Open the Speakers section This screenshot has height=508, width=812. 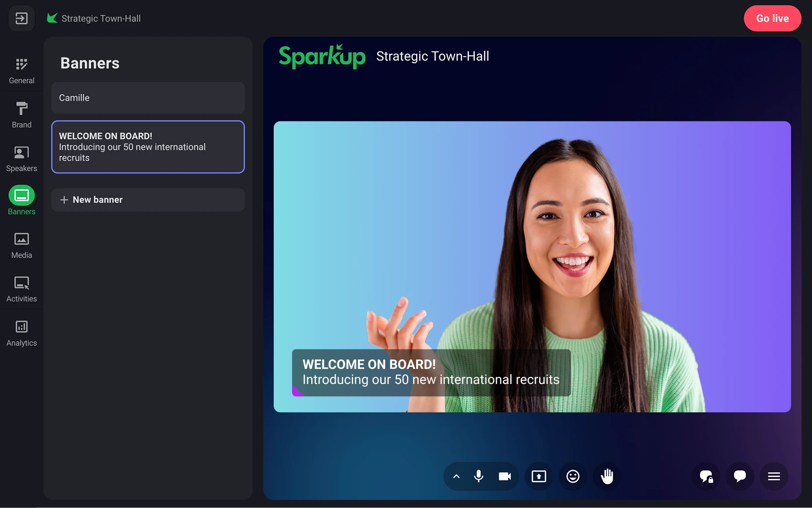21,159
